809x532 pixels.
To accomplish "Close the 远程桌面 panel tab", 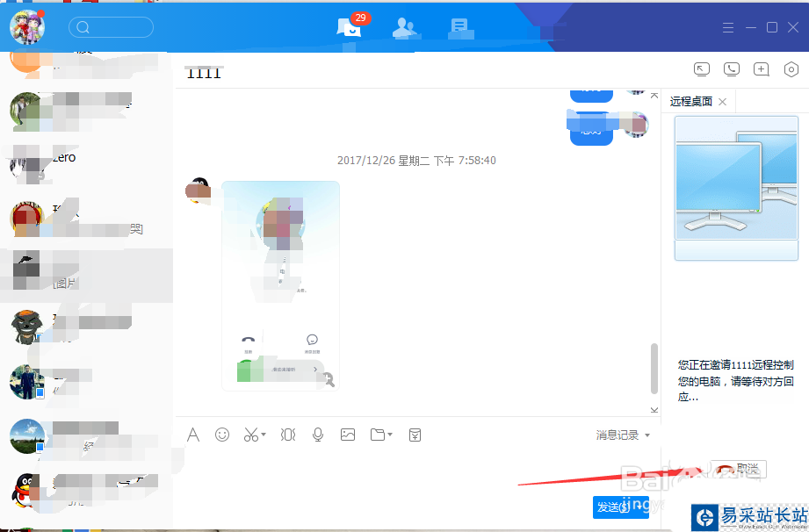I will click(722, 102).
